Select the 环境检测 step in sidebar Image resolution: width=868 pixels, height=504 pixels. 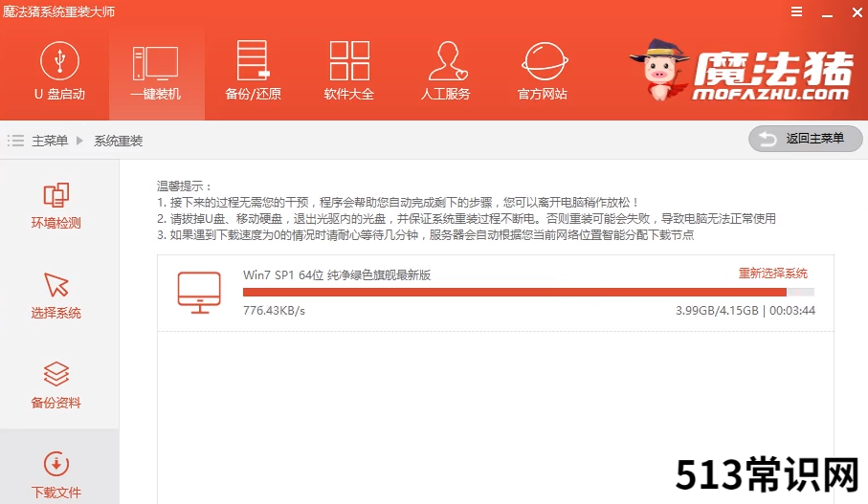click(56, 206)
